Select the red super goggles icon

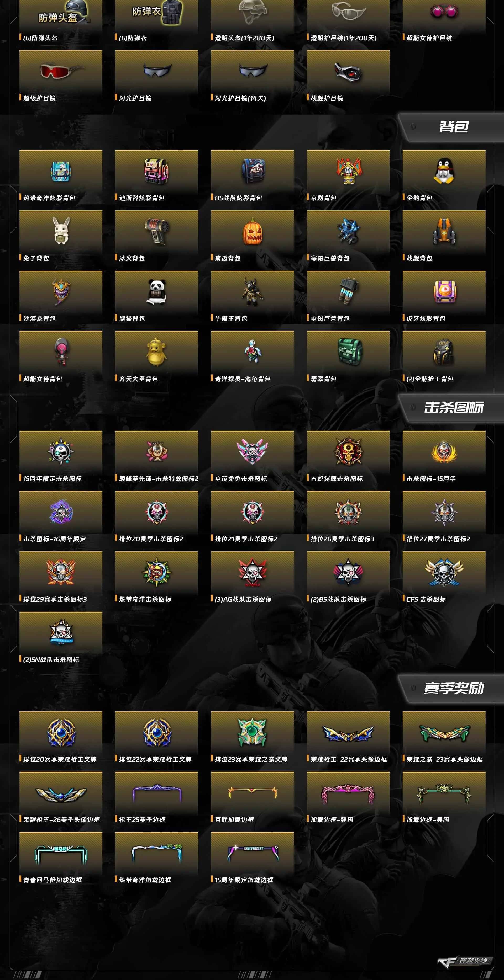pyautogui.click(x=61, y=71)
